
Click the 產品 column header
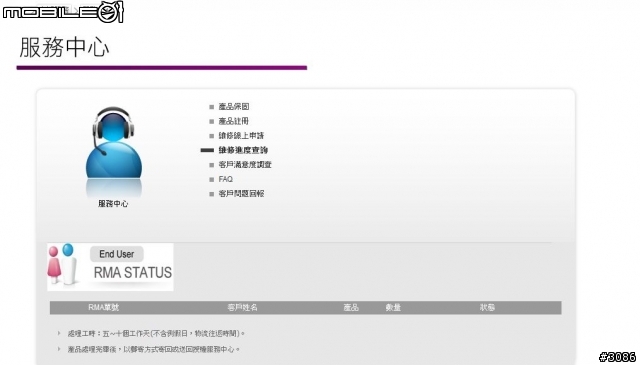(351, 307)
